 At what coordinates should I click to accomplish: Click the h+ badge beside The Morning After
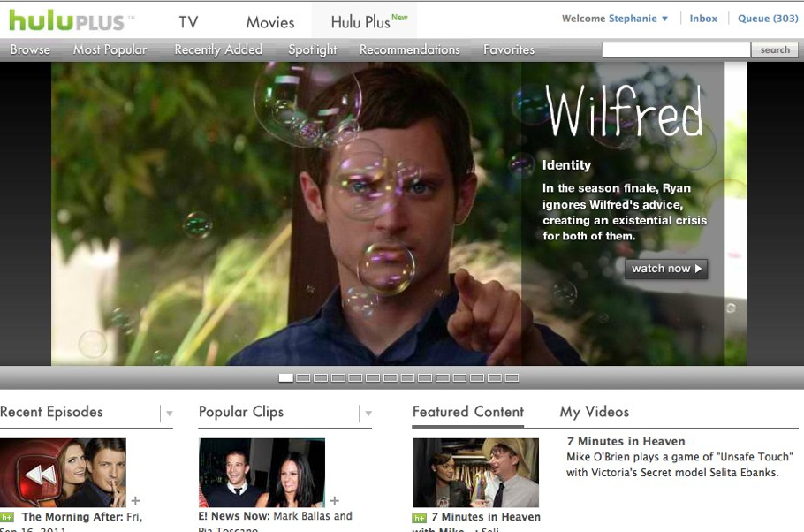(7, 517)
